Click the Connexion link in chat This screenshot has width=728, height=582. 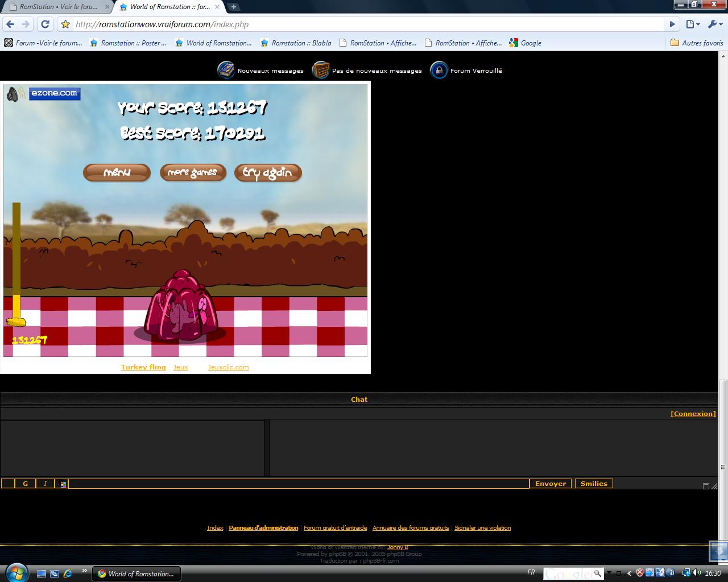point(693,414)
